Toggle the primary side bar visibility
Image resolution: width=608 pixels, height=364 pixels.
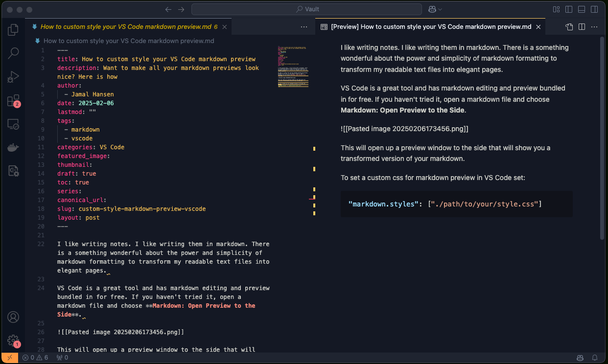(569, 9)
